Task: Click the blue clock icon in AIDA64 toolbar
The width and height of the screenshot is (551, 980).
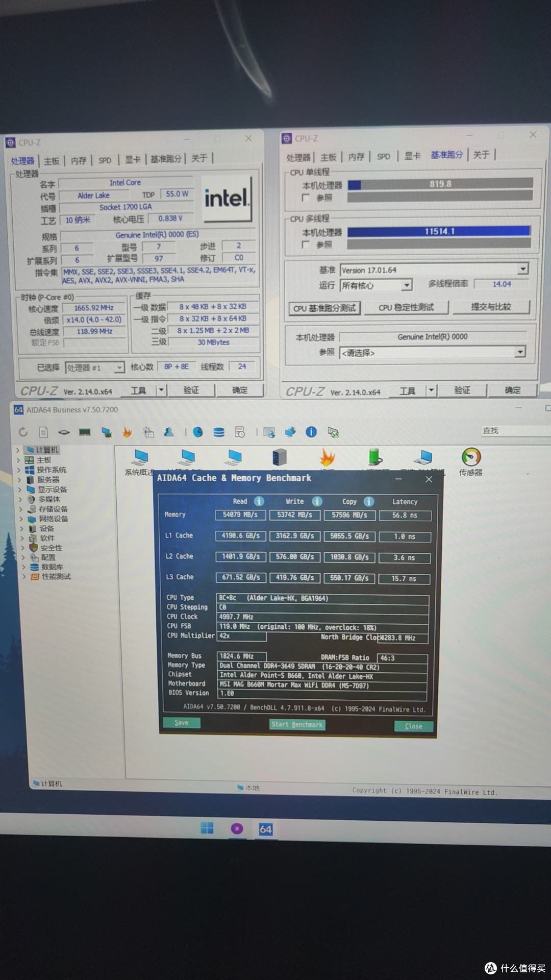Action: coord(197,432)
